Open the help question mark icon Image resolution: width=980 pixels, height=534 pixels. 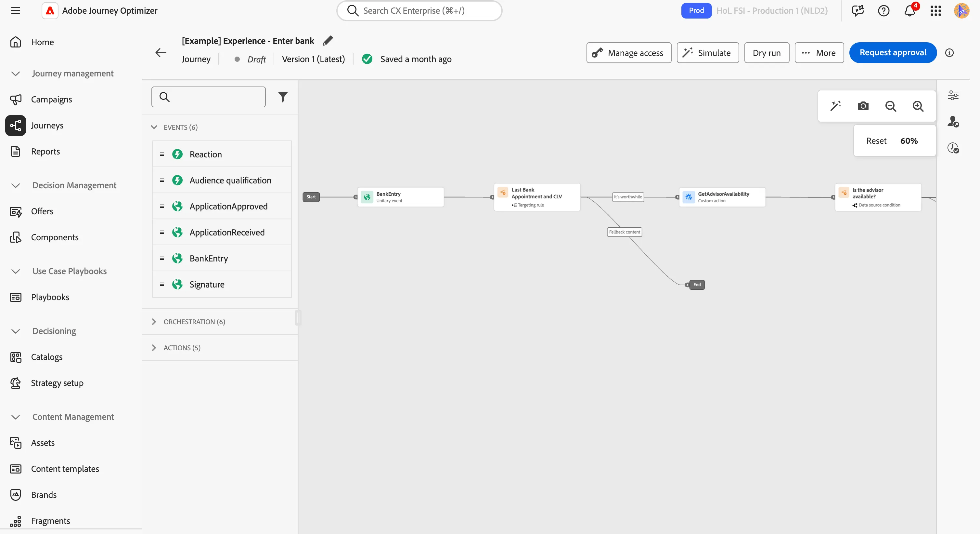click(883, 11)
